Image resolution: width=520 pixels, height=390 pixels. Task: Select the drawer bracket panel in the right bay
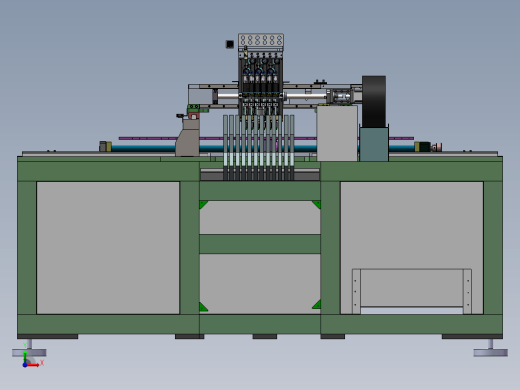(412, 291)
